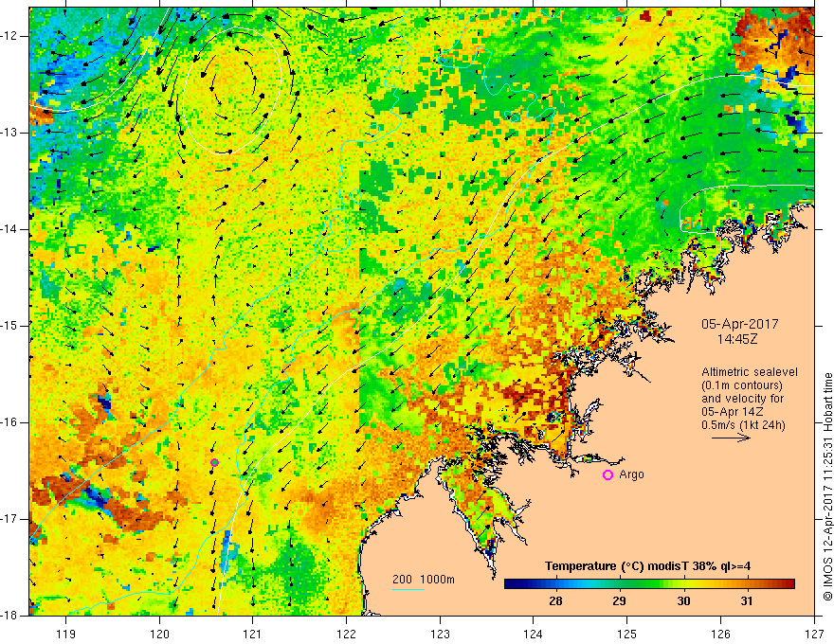This screenshot has width=834, height=644.
Task: Click the '120' longitude axis label
Action: pos(159,634)
